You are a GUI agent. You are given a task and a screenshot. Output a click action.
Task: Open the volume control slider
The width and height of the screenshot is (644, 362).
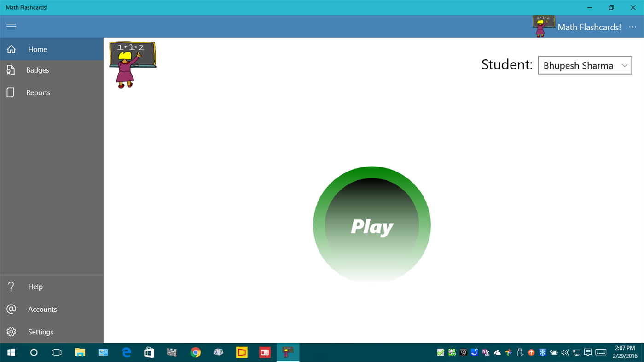coord(565,352)
